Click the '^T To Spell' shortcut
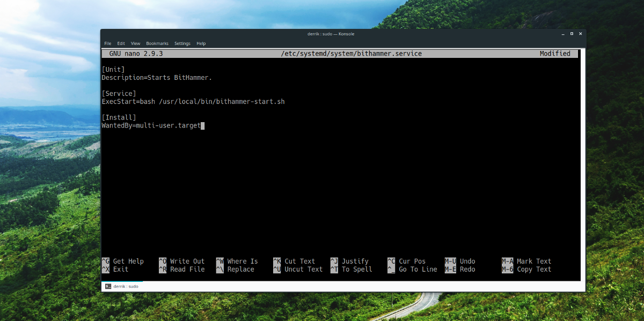Image resolution: width=644 pixels, height=321 pixels. (x=352, y=270)
